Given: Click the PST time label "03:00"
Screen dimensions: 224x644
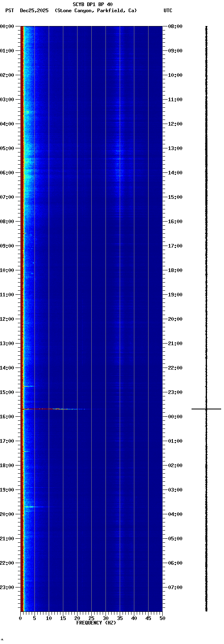Looking at the screenshot, I should pyautogui.click(x=7, y=100).
